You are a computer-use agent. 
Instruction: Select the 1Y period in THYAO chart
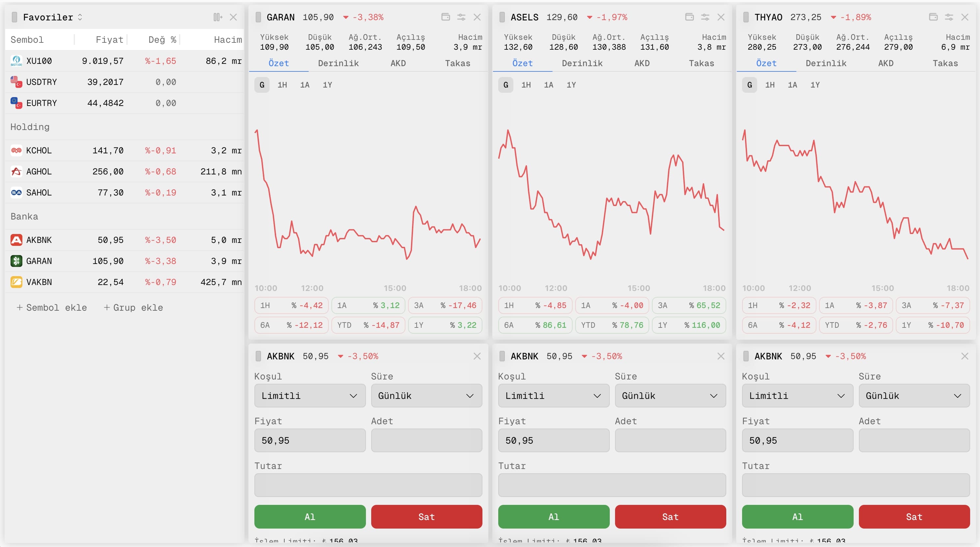click(x=815, y=85)
